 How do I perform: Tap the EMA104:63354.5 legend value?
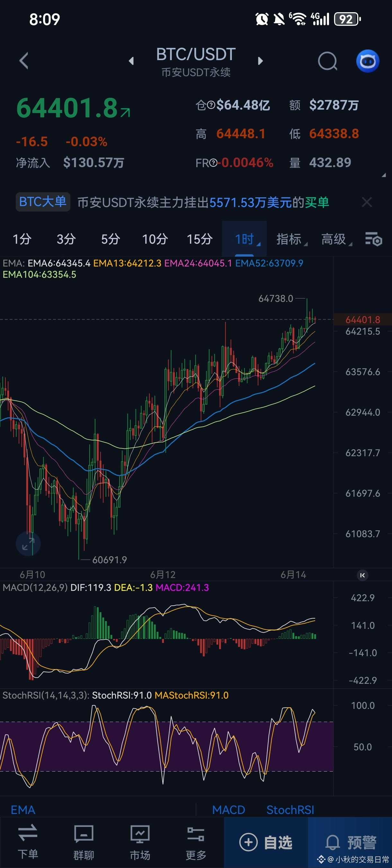point(40,275)
